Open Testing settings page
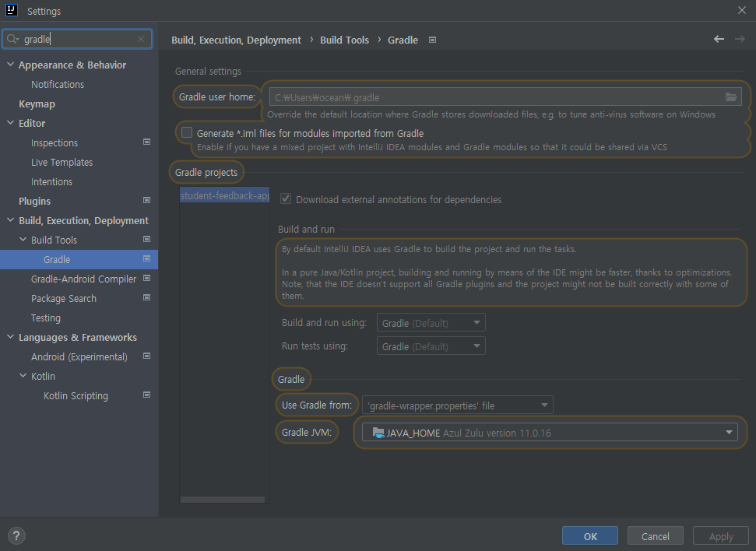 point(46,318)
